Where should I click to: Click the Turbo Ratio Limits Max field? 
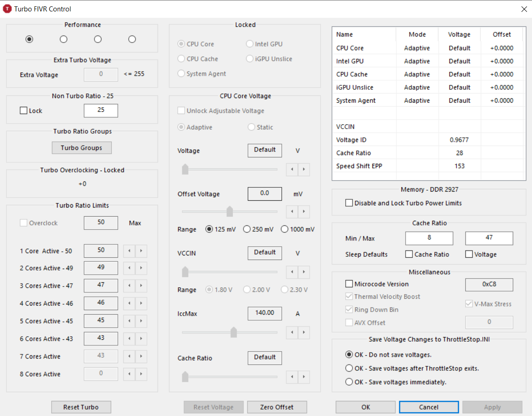pyautogui.click(x=101, y=223)
